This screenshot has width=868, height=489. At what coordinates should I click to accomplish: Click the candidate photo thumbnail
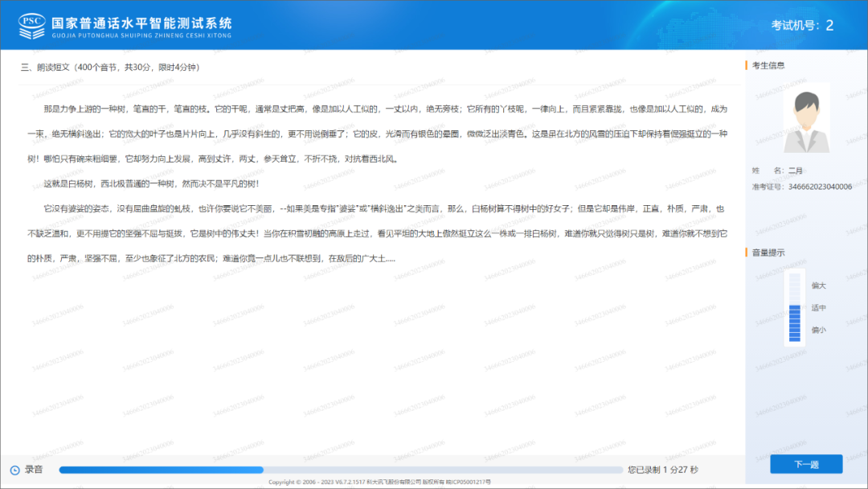[x=805, y=117]
